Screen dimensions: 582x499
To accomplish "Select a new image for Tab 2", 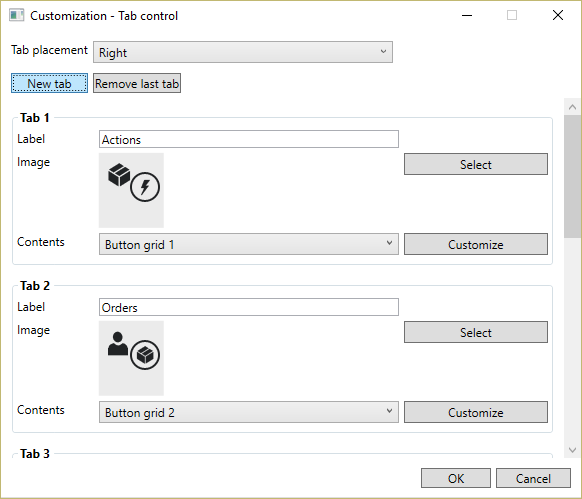I will 476,332.
